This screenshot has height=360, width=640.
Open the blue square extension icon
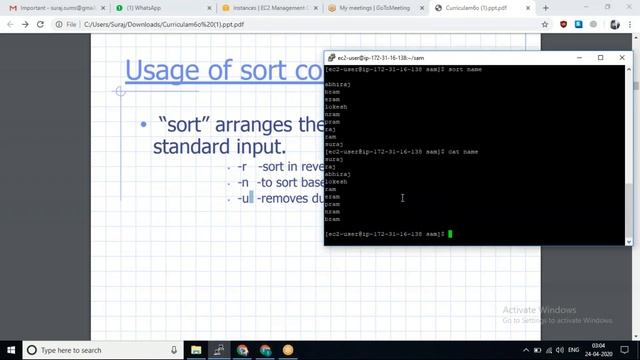pos(578,24)
